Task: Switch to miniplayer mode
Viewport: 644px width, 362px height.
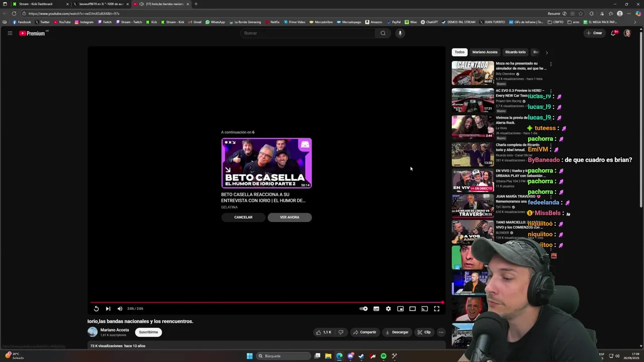Action: coord(400,309)
